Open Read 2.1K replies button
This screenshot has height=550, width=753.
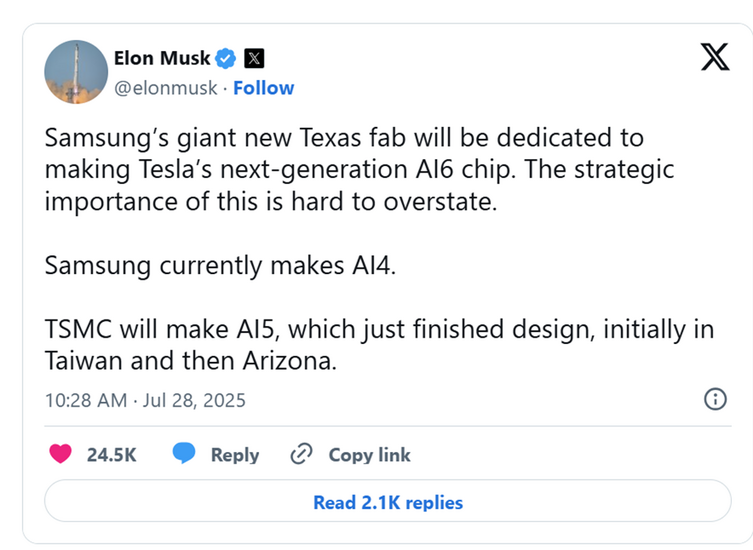(388, 502)
